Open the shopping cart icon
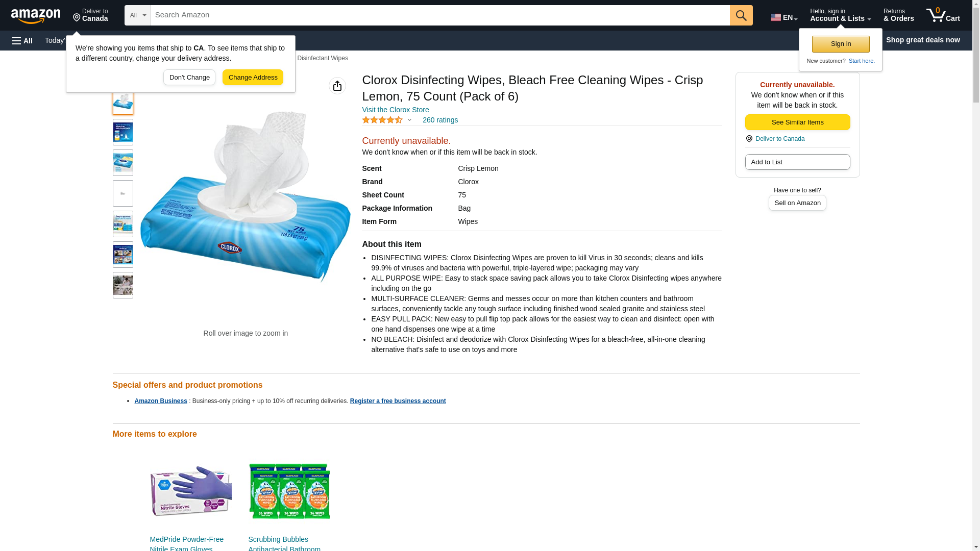The width and height of the screenshot is (980, 551). click(943, 15)
